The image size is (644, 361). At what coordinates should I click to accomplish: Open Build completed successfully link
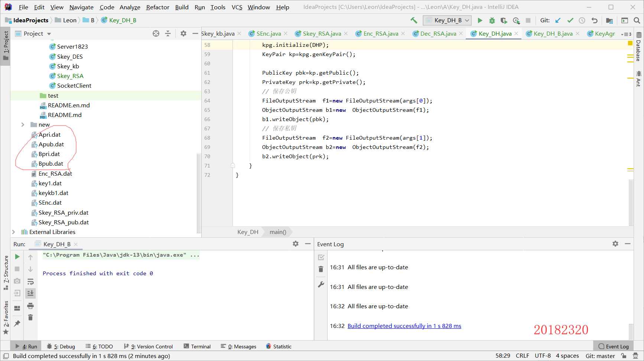404,326
